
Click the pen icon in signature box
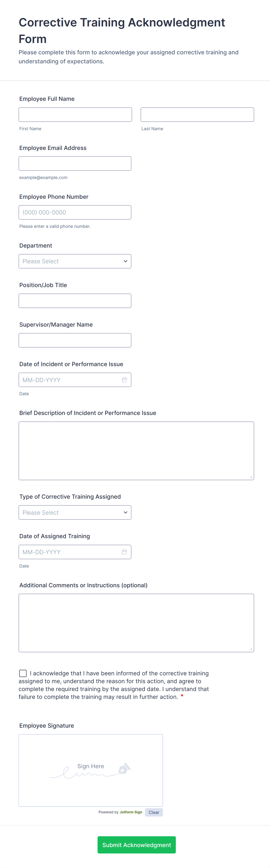point(124,769)
